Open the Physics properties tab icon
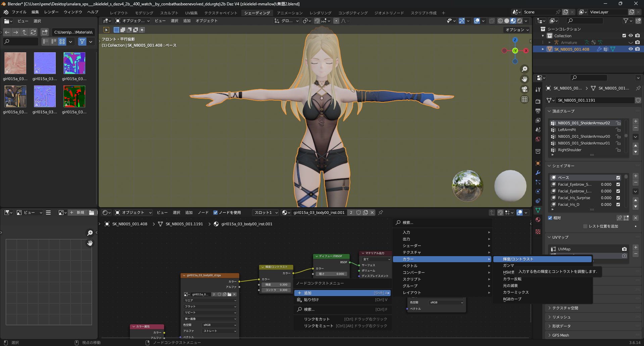 (x=538, y=191)
